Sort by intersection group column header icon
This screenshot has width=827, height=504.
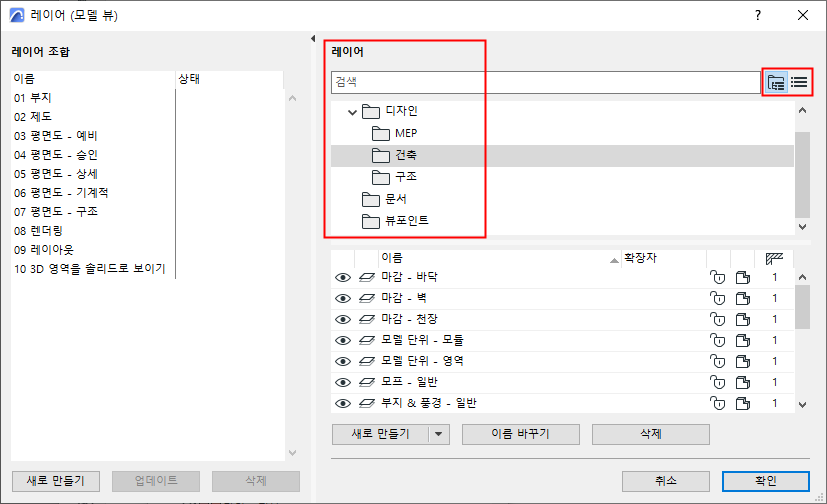774,258
